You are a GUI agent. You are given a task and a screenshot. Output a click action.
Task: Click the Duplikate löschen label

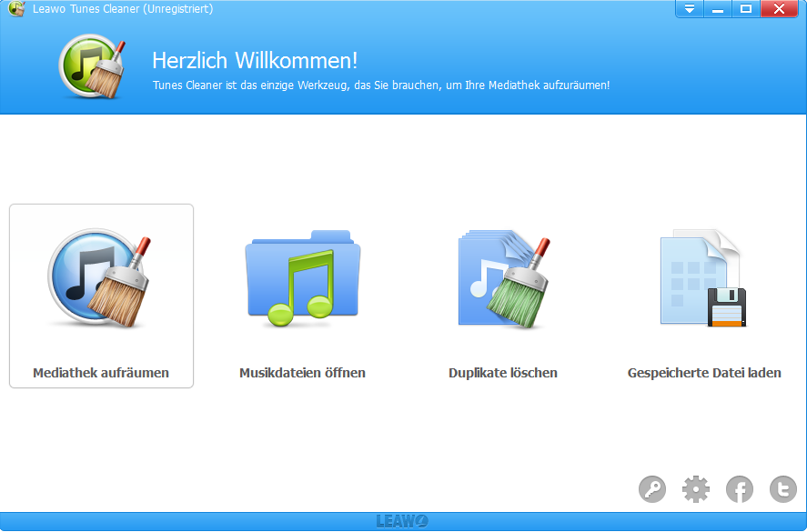(x=503, y=373)
